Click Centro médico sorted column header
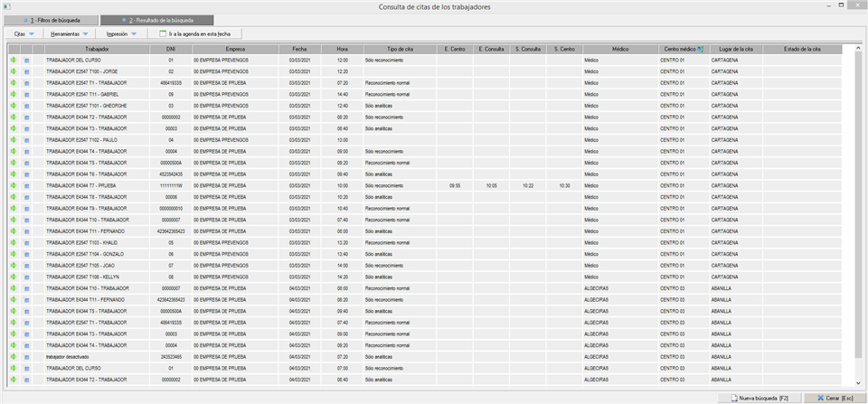Image resolution: width=868 pixels, height=404 pixels. pos(684,49)
